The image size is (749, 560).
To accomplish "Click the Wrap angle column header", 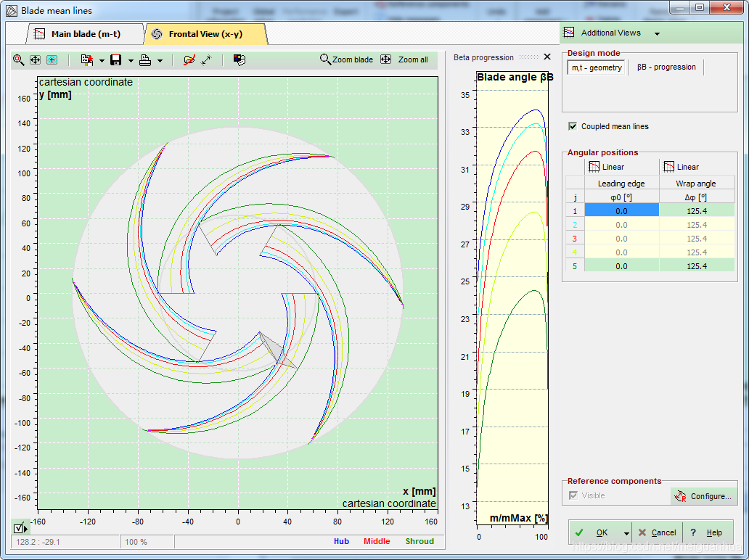I will 697,184.
